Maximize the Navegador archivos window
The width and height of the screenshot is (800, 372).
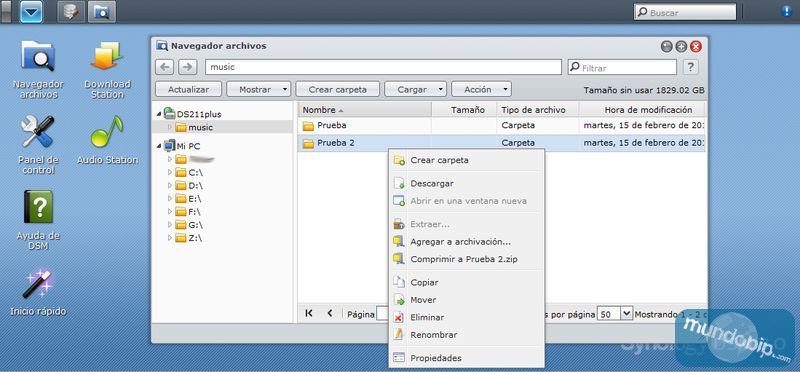click(x=681, y=46)
